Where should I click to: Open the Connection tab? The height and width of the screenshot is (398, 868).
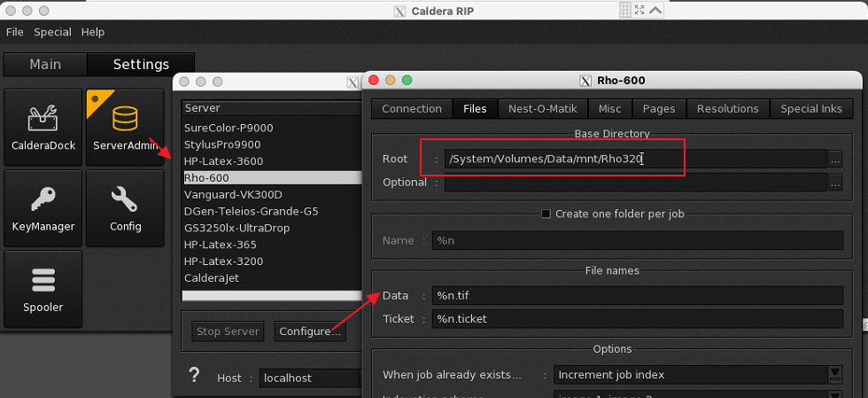(412, 108)
